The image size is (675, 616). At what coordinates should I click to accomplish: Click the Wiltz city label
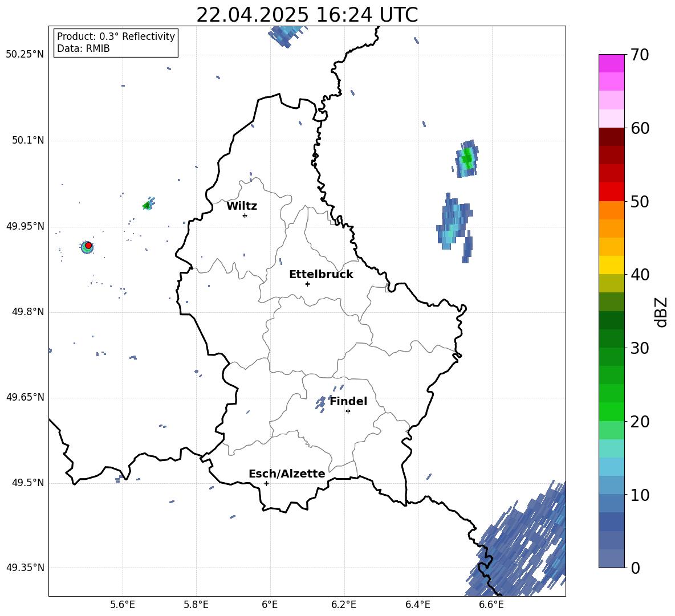(242, 206)
